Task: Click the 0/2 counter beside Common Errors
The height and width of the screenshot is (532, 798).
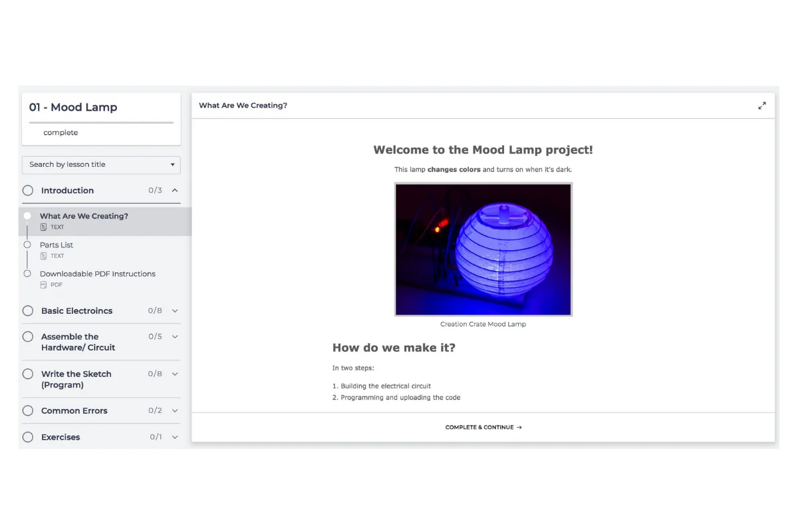Action: [x=155, y=410]
